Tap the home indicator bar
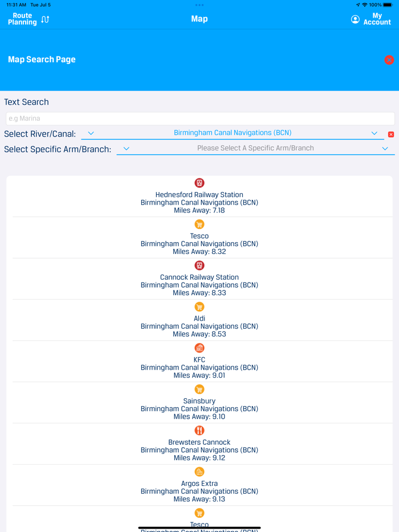The image size is (399, 532). [199, 528]
